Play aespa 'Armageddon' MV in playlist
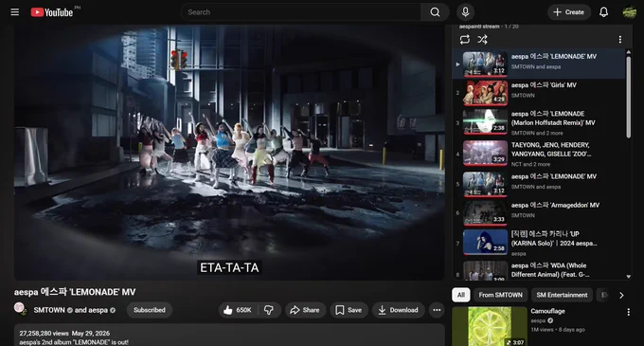Screen dimensions: 644x346 pos(539,212)
